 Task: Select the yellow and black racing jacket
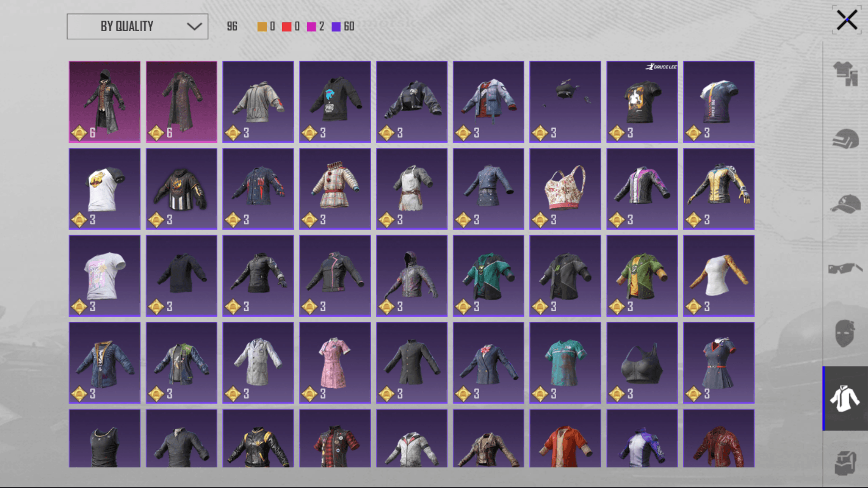click(x=719, y=189)
